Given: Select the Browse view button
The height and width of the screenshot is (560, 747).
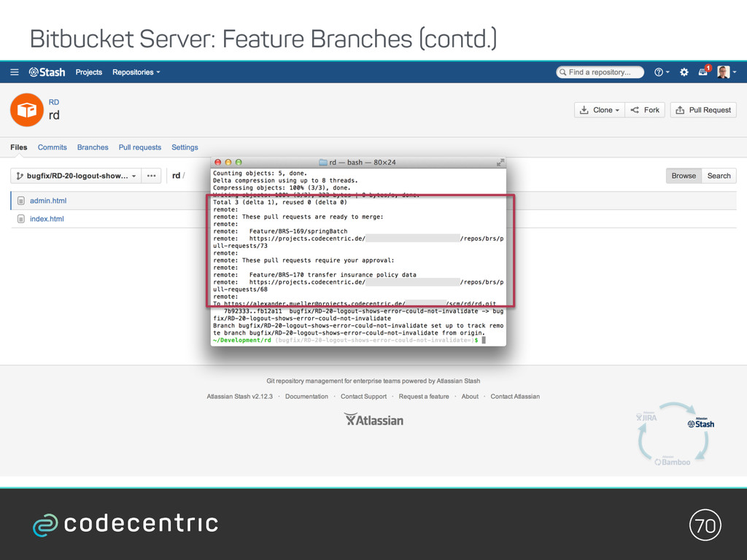Looking at the screenshot, I should [x=684, y=176].
